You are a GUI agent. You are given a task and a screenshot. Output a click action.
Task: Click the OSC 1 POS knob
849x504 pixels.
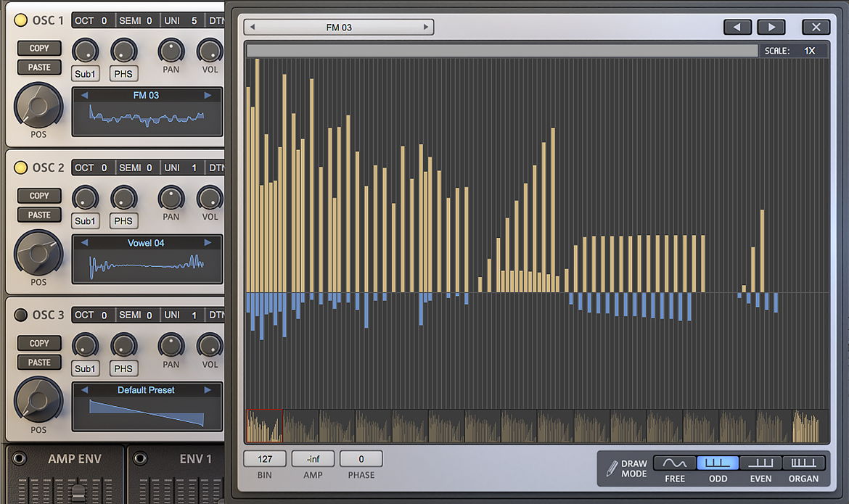38,106
